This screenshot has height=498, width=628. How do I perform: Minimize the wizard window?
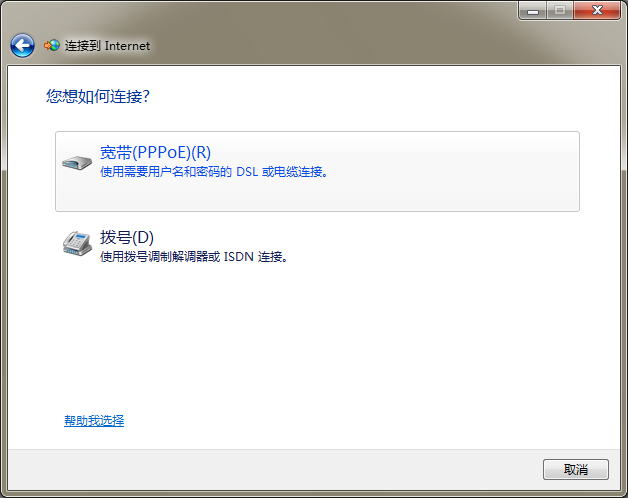coord(533,10)
